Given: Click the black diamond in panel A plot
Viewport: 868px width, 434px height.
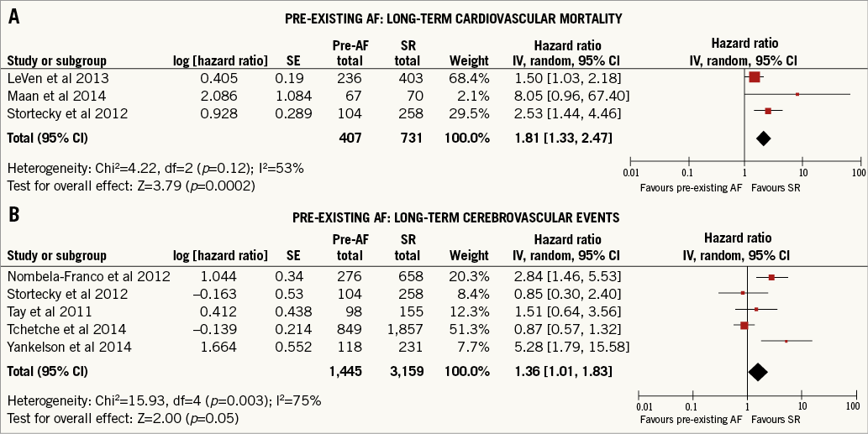Looking at the screenshot, I should point(763,137).
